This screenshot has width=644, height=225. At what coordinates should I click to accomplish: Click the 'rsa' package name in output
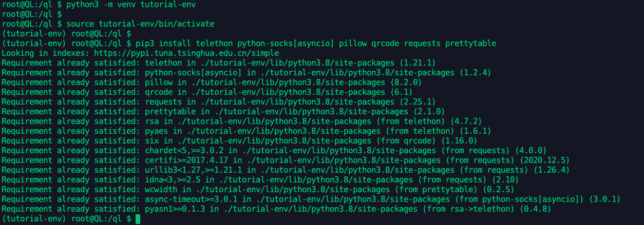tap(146, 121)
